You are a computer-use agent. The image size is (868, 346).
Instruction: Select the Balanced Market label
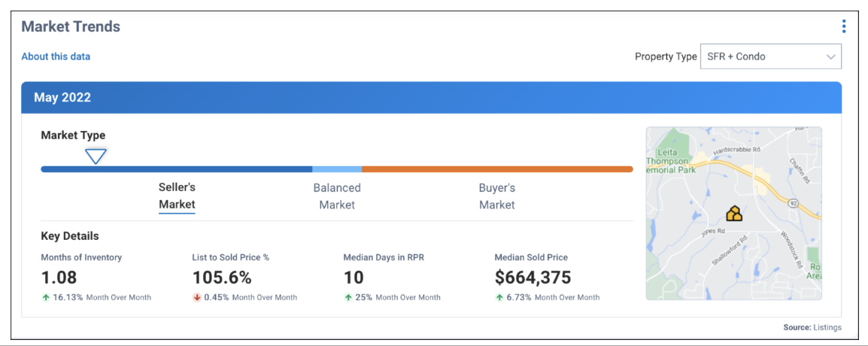pos(337,196)
